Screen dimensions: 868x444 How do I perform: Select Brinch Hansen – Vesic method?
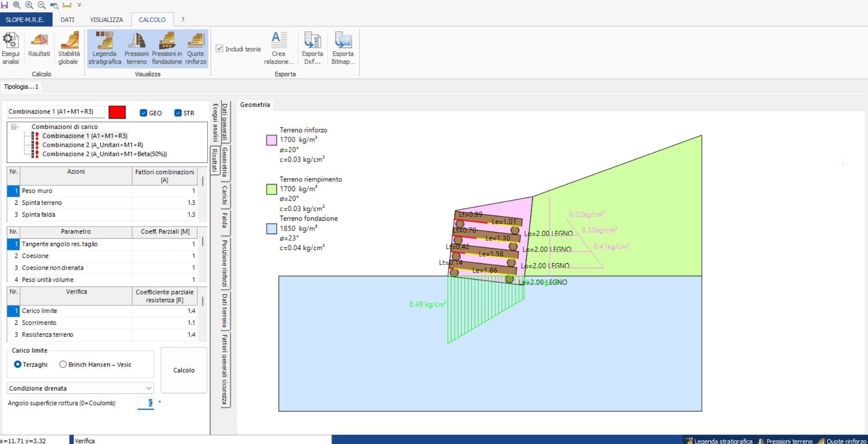63,364
